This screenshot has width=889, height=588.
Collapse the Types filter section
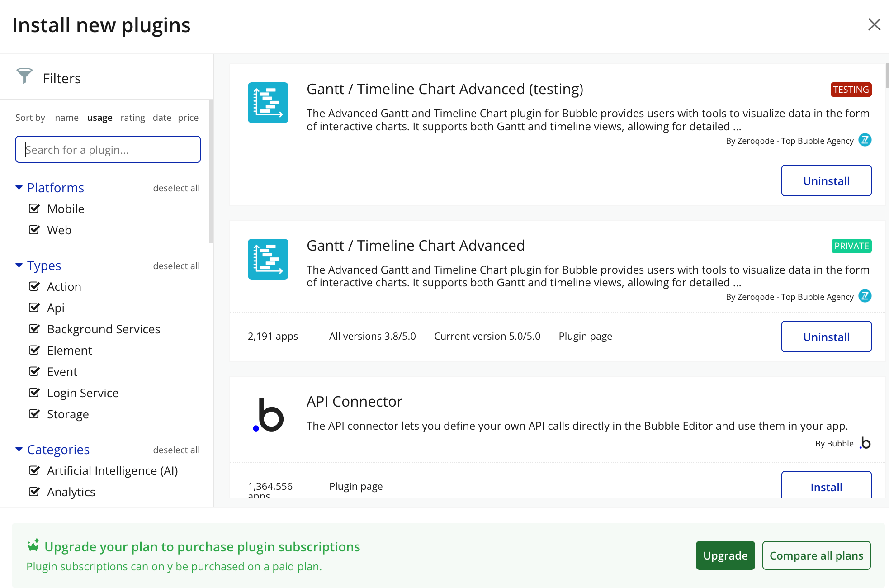click(19, 266)
